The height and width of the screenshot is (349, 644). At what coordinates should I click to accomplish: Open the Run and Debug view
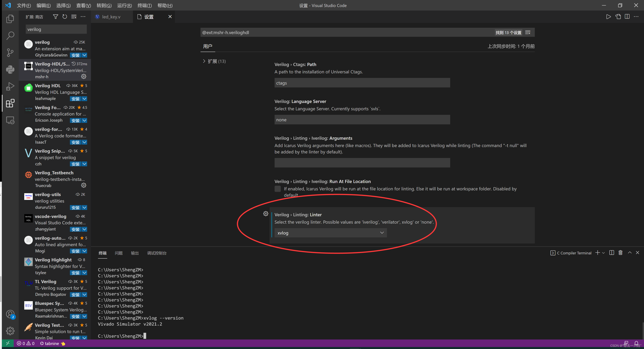click(x=10, y=86)
